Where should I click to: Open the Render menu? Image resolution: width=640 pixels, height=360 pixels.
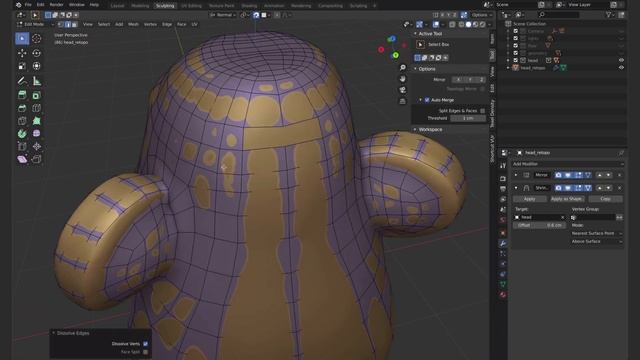[x=56, y=5]
